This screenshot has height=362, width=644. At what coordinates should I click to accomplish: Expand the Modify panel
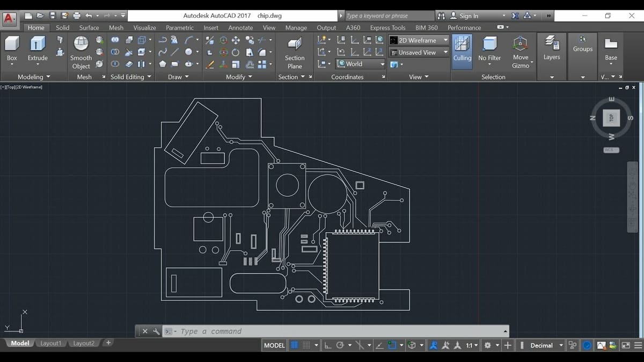[x=239, y=77]
